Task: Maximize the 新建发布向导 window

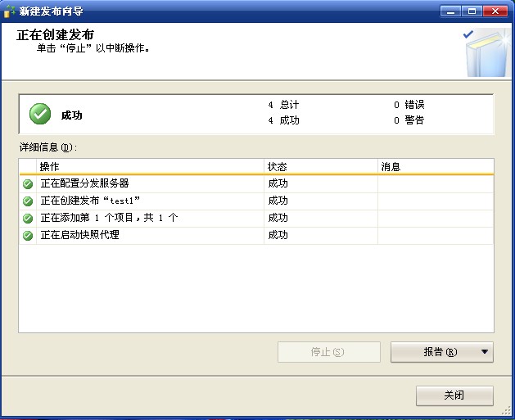Action: pos(472,11)
